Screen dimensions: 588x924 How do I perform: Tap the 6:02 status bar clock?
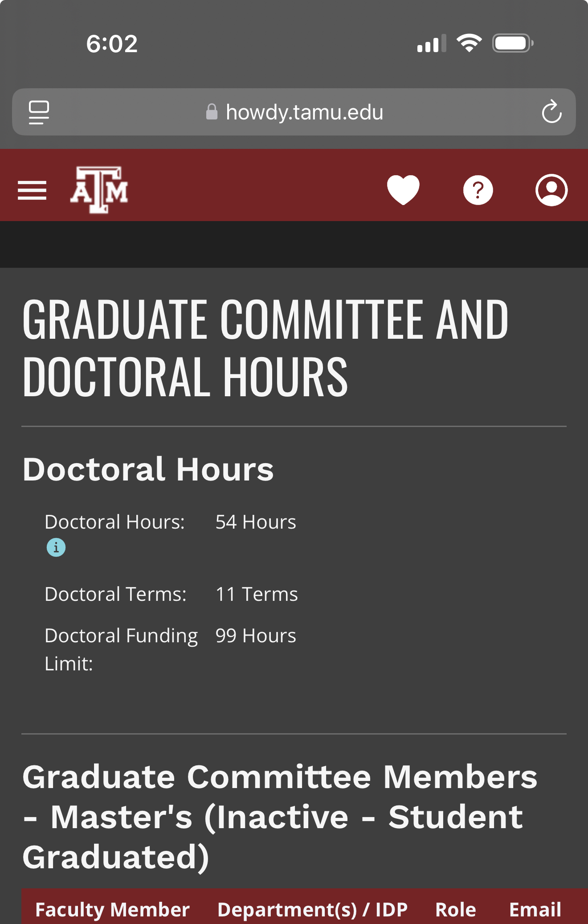pos(112,44)
